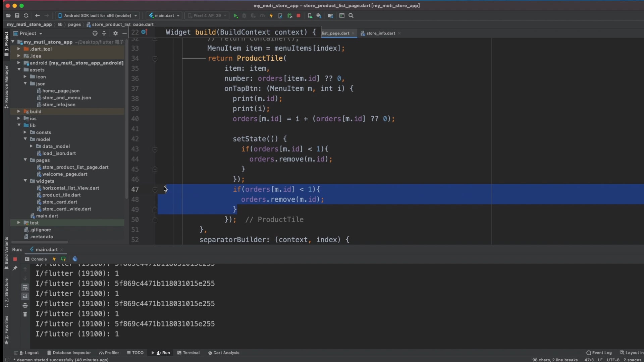Open Dart DevTools blue icon in console
The width and height of the screenshot is (644, 362).
pos(75,259)
